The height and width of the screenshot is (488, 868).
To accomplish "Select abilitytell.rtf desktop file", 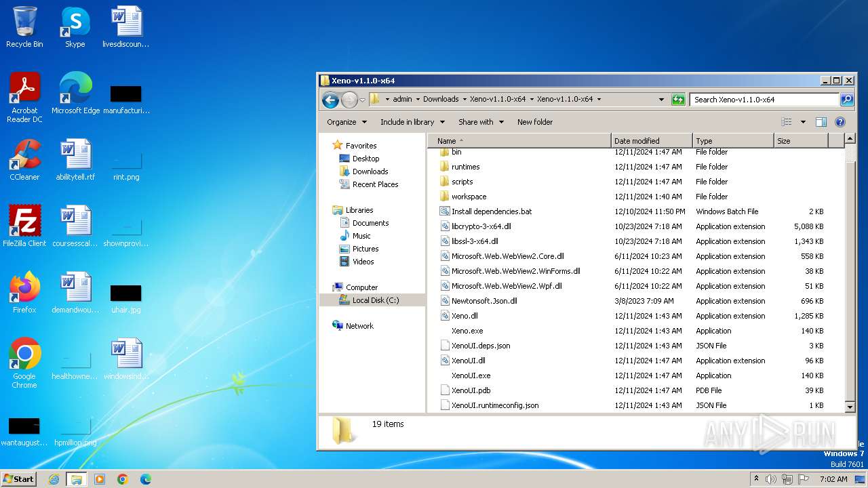I will click(x=75, y=159).
